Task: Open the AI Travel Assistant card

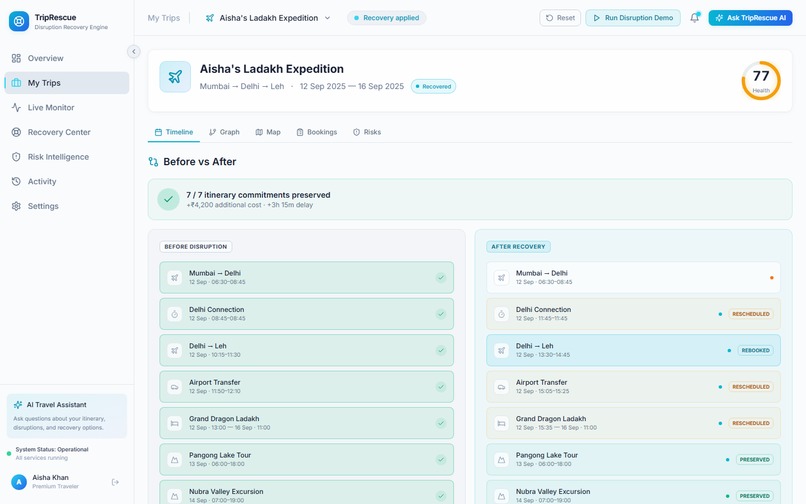Action: tap(66, 416)
